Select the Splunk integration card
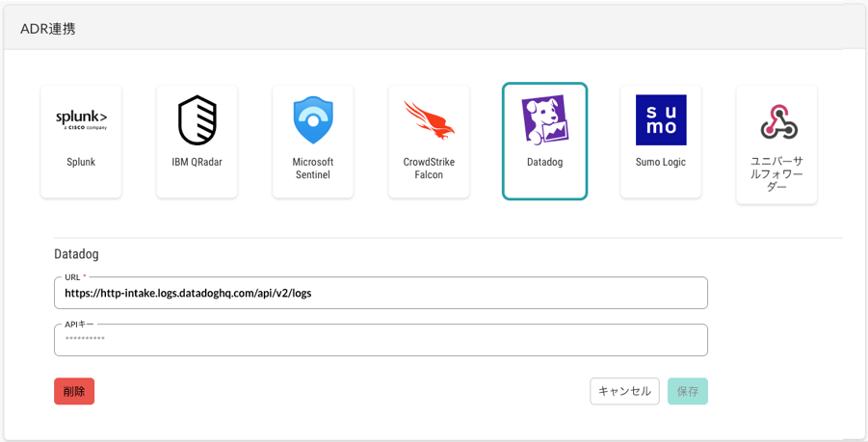 coord(81,141)
